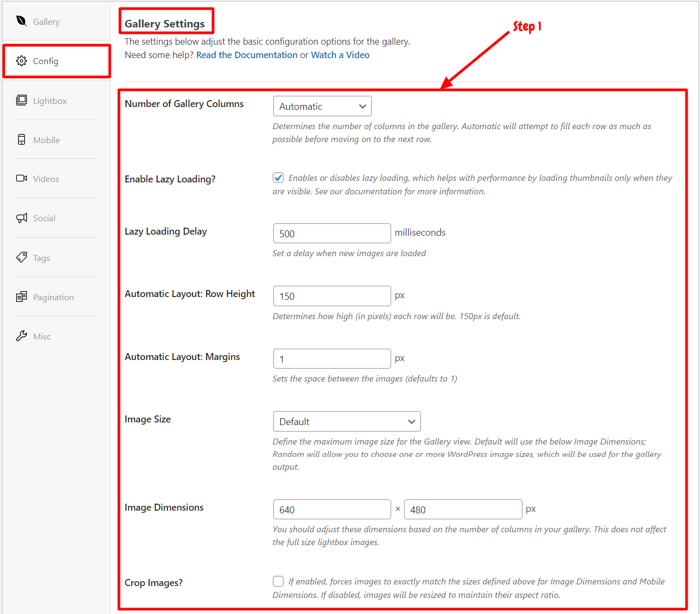Click the Tags label icon
Viewport: 700px width, 614px height.
coord(22,257)
